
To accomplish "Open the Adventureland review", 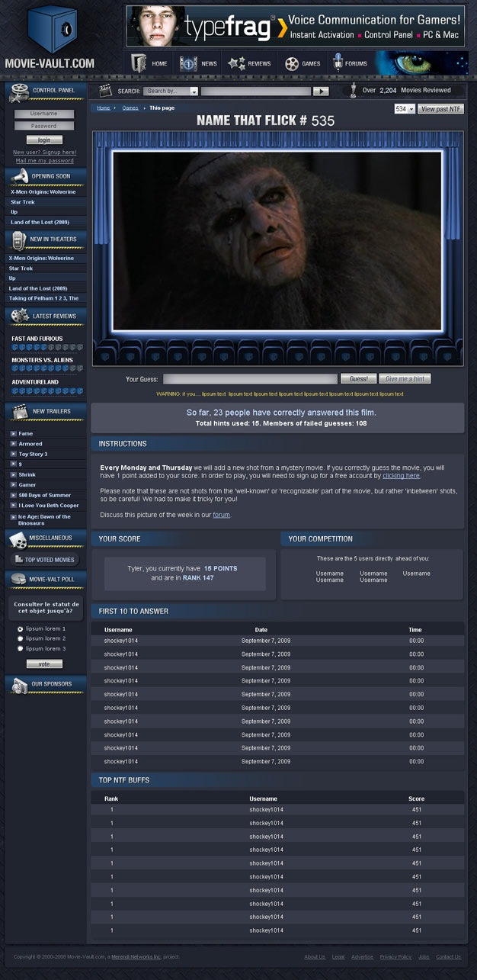I will (35, 382).
